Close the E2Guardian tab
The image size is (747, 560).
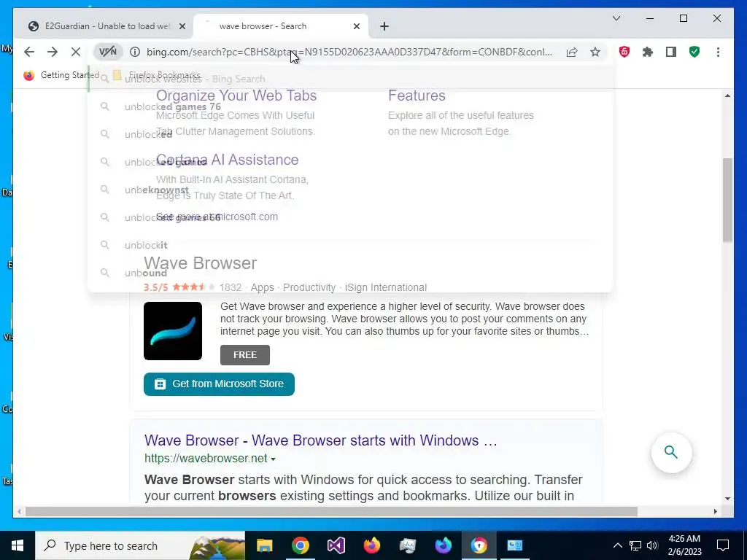pyautogui.click(x=182, y=26)
